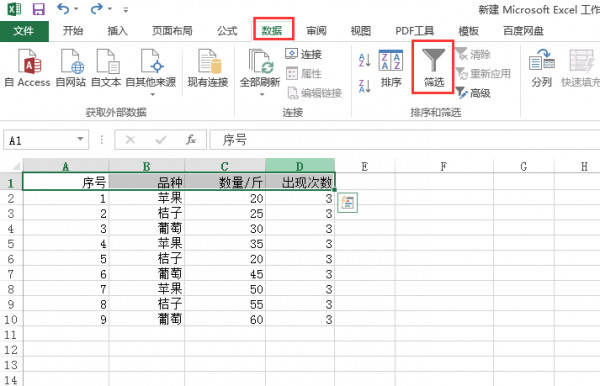Viewport: 600px width, 386px height.
Task: Click the Excel application icon
Action: (x=14, y=9)
